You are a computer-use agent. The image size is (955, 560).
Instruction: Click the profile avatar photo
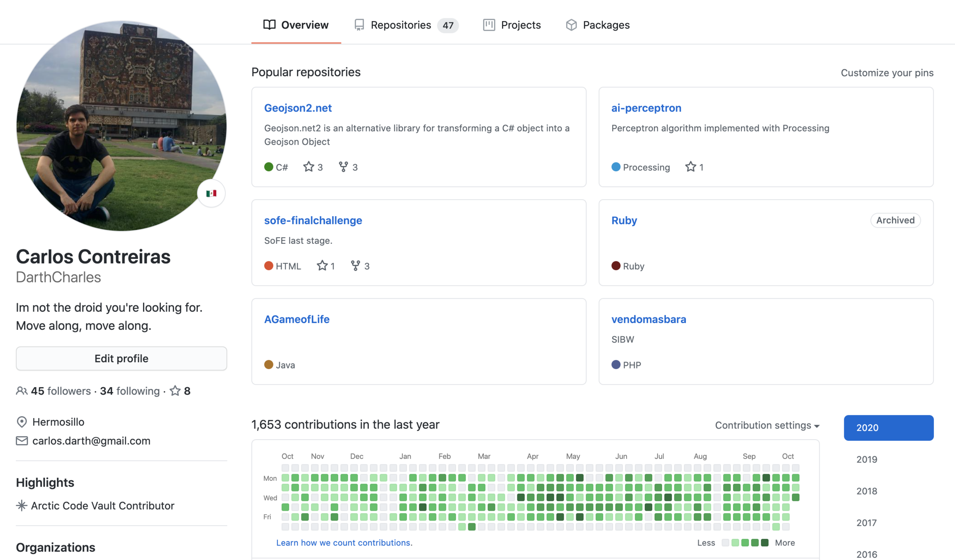pyautogui.click(x=121, y=126)
